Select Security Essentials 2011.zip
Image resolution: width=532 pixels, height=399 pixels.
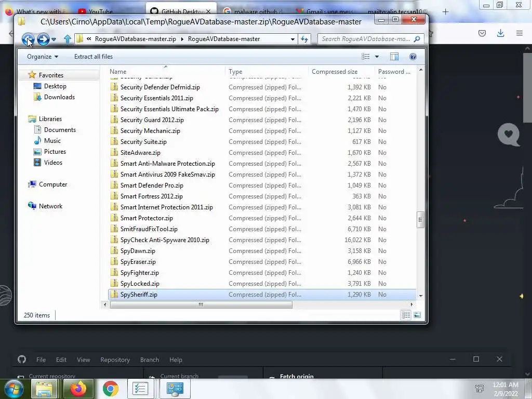[x=156, y=98]
